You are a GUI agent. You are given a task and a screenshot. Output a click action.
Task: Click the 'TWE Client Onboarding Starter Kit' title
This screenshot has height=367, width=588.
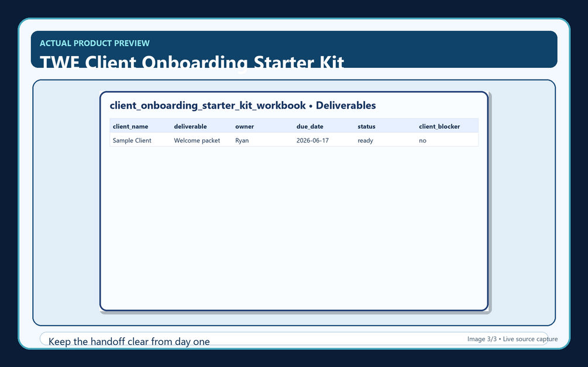point(192,62)
